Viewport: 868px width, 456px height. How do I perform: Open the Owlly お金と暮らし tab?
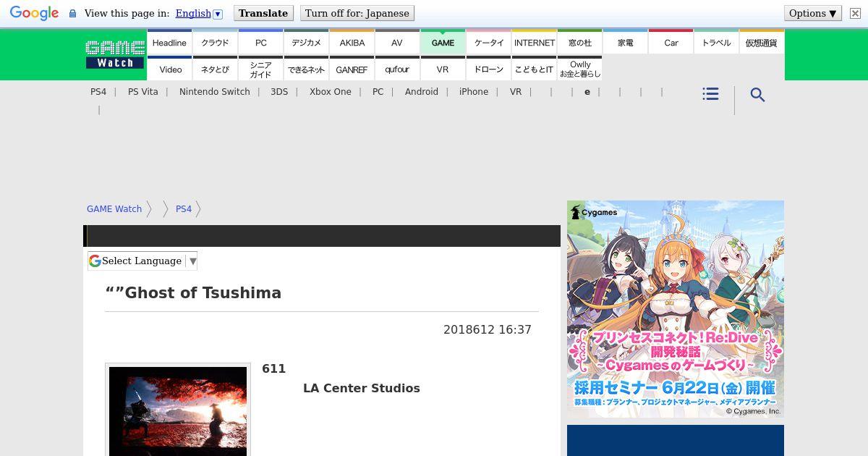(x=579, y=69)
